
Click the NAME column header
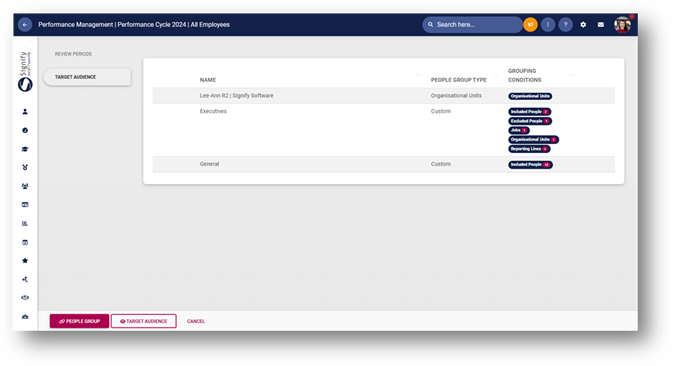point(208,80)
